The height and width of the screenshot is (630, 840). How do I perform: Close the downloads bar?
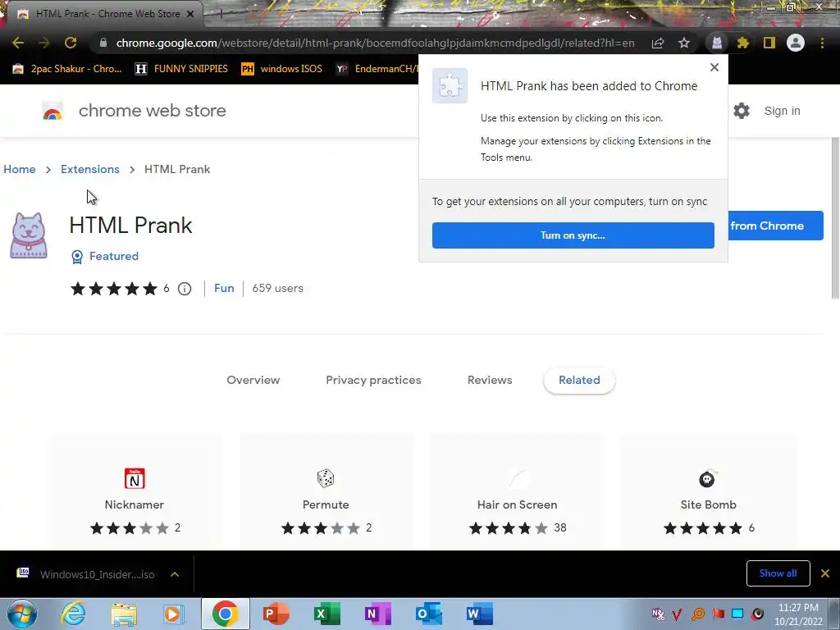tap(825, 573)
